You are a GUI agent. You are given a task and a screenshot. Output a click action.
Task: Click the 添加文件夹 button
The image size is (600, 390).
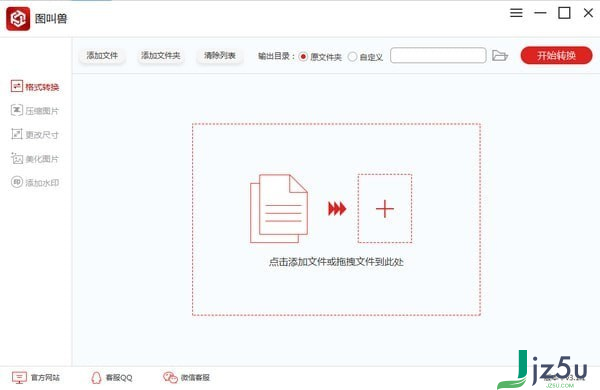[161, 55]
